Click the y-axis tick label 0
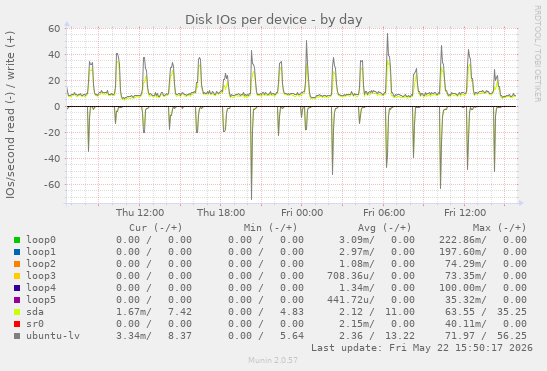Image resolution: width=547 pixels, height=371 pixels. click(x=57, y=106)
